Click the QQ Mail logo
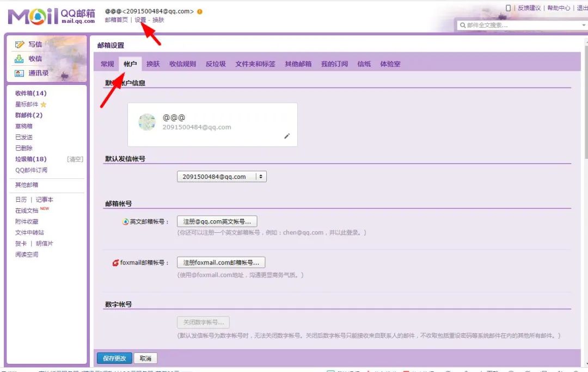Viewport: 588px width, 372px height. click(x=51, y=16)
